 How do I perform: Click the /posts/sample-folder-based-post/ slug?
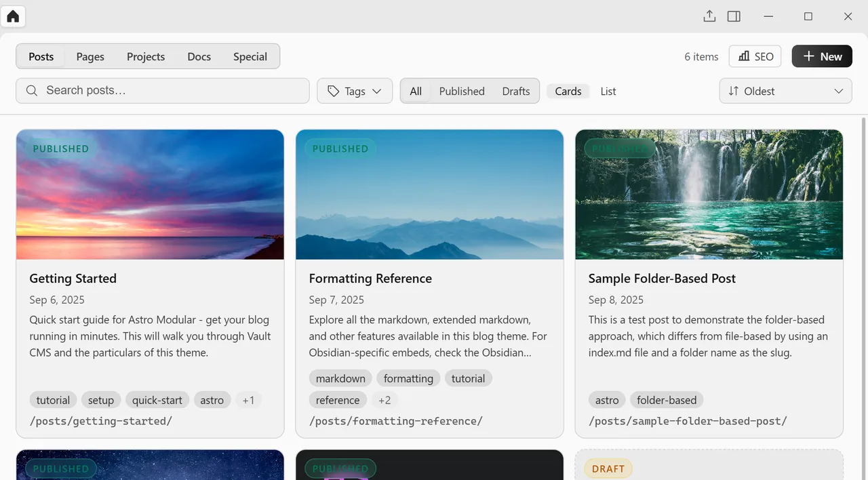pos(688,421)
